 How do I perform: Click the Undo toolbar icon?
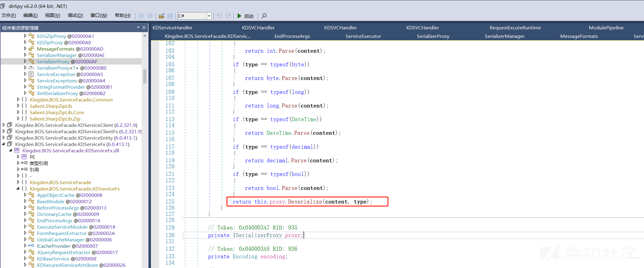(x=220, y=16)
